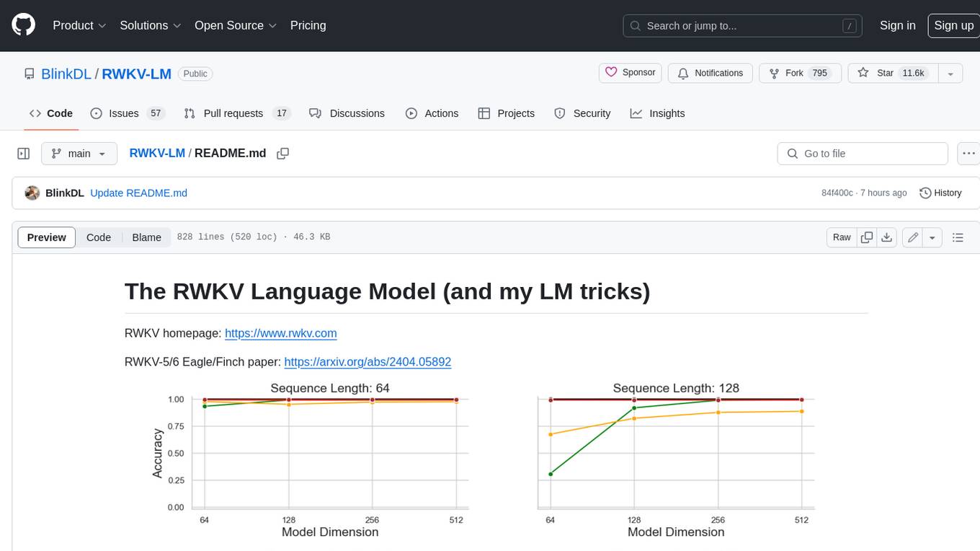Open BlinkDL commit author link

(x=65, y=193)
